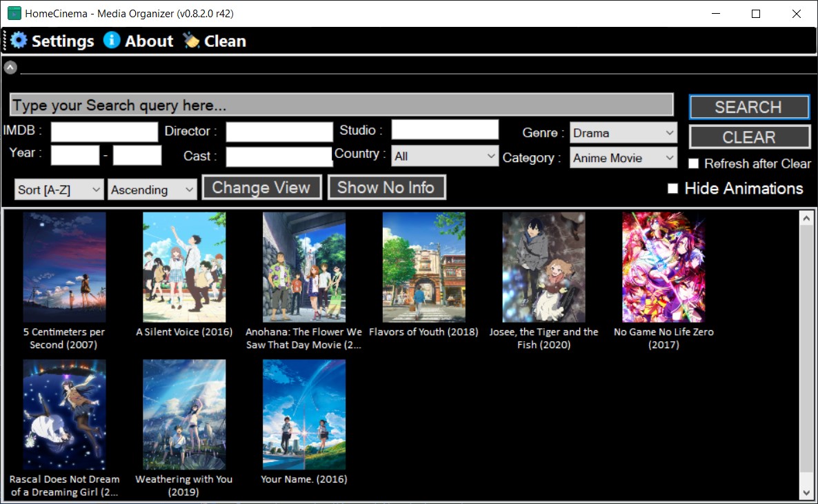This screenshot has width=818, height=504.
Task: Click the HomeCinema app icon in title bar
Action: point(14,13)
